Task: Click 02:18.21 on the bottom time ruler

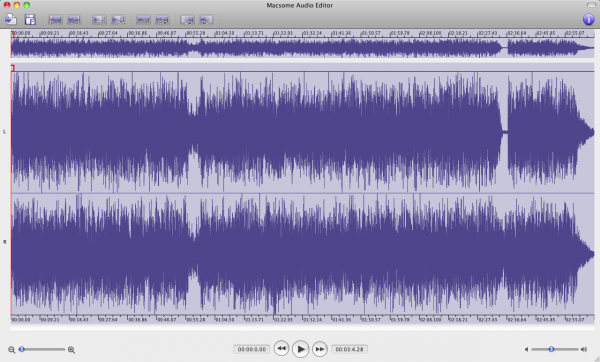Action: coord(458,320)
